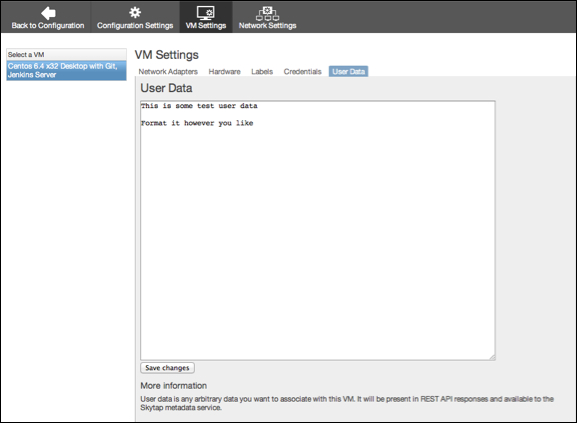Choose the Centos 6.4 x32 Desktop VM

pyautogui.click(x=67, y=70)
